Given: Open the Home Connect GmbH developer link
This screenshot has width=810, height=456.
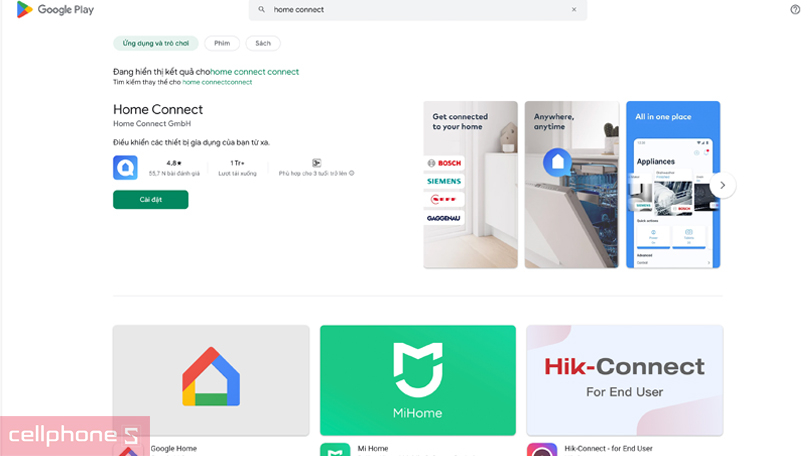Looking at the screenshot, I should (152, 123).
